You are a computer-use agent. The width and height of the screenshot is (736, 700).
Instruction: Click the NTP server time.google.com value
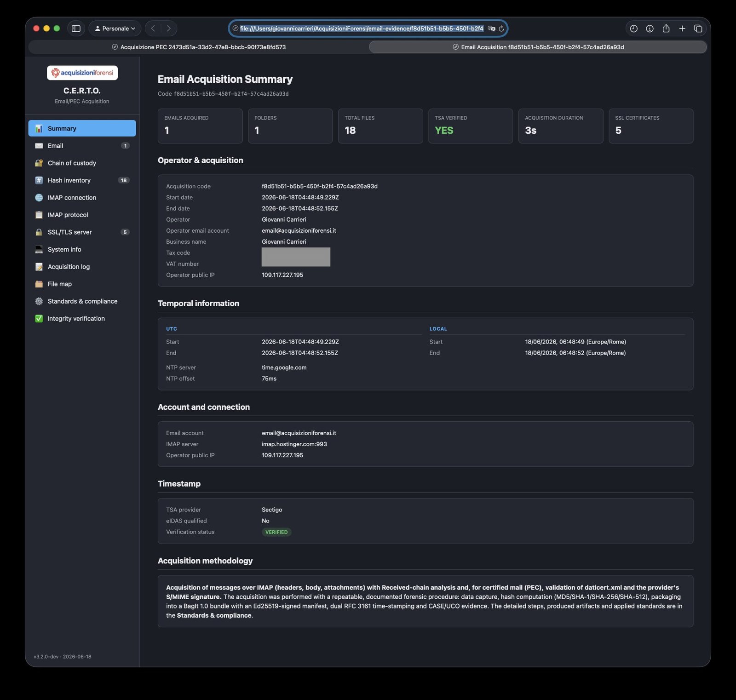click(x=284, y=367)
